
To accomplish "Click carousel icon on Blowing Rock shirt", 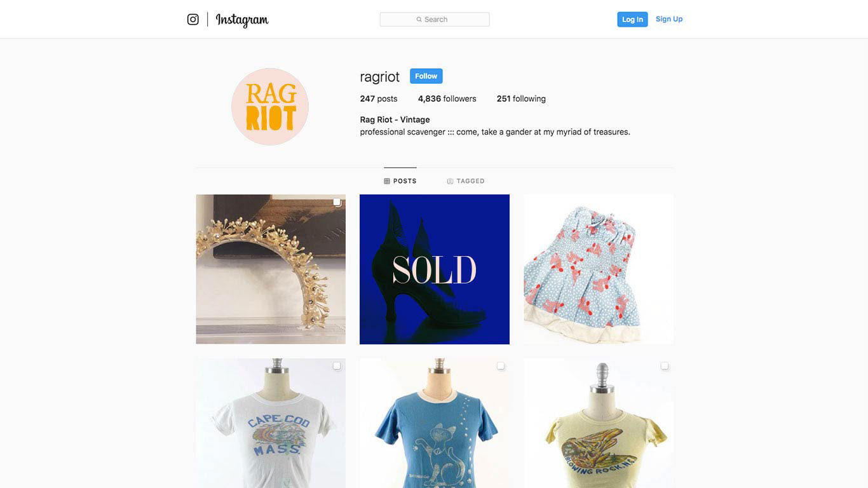I will pos(665,366).
